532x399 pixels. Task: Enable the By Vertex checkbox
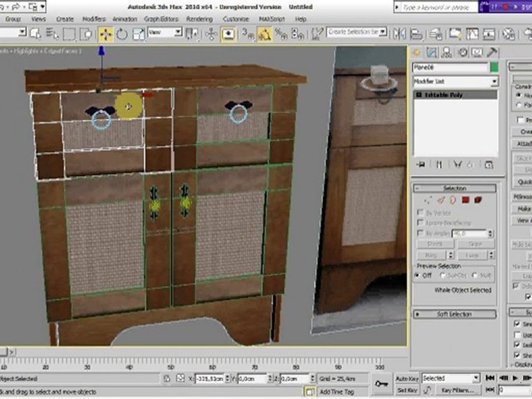(x=420, y=212)
